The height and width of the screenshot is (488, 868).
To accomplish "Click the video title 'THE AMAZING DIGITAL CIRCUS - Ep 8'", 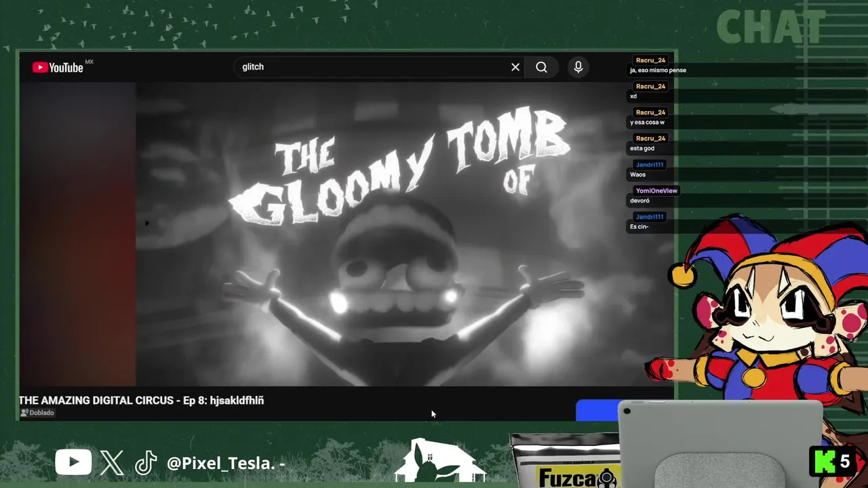I will click(x=141, y=401).
